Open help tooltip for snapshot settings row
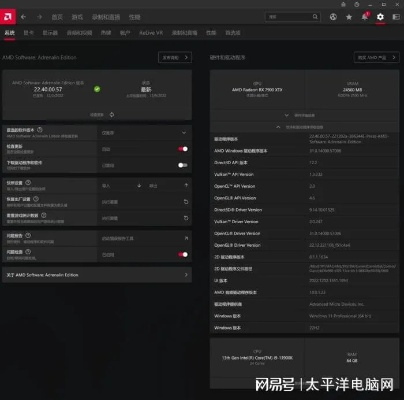The height and width of the screenshot is (400, 404). pos(28,182)
